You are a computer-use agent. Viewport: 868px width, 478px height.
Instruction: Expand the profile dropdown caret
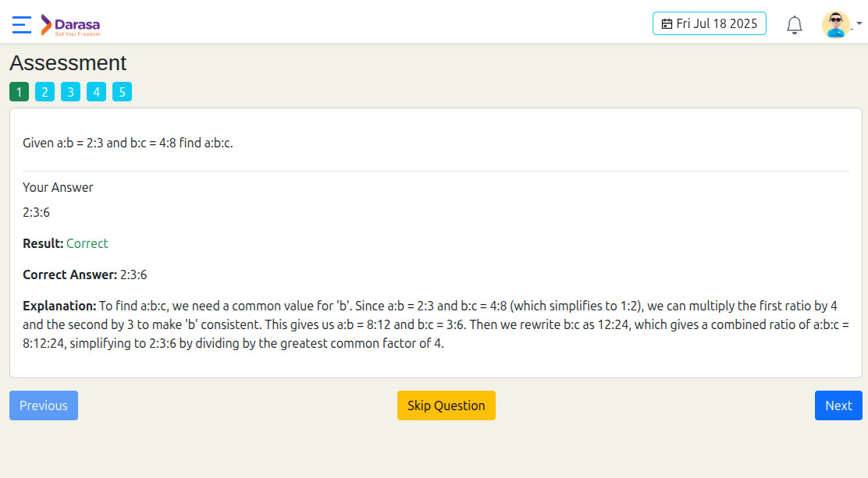tap(859, 23)
